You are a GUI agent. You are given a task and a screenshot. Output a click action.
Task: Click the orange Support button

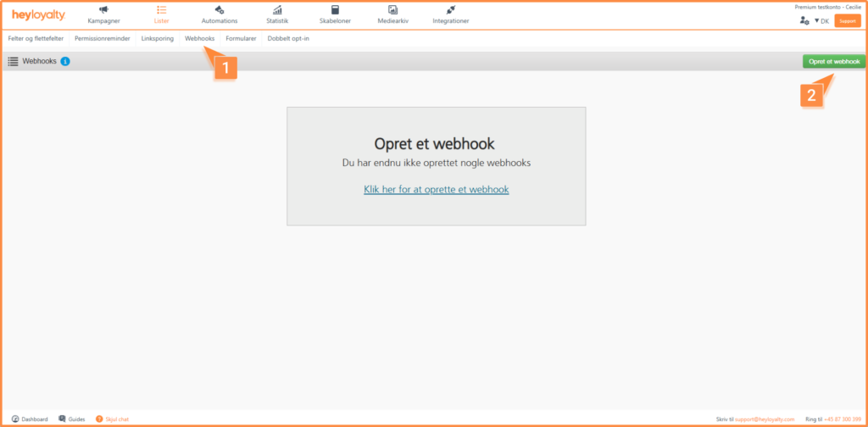(x=847, y=20)
